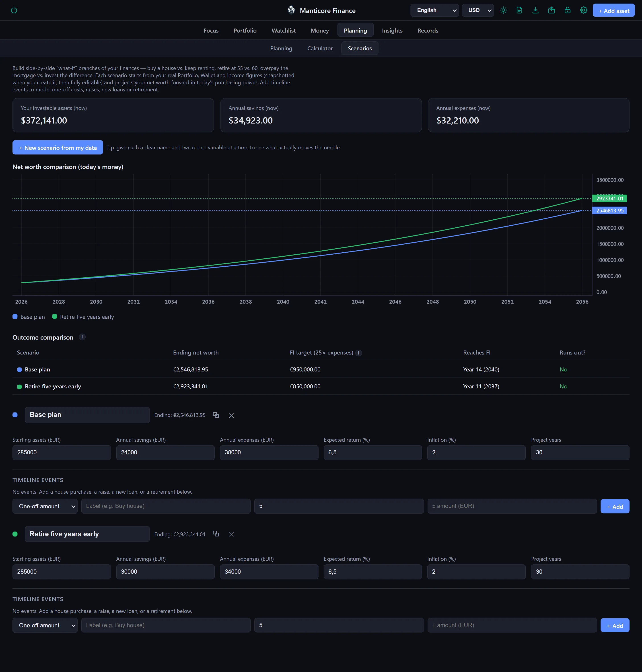The height and width of the screenshot is (672, 642).
Task: Click Base plan event Label field
Action: [x=166, y=506]
